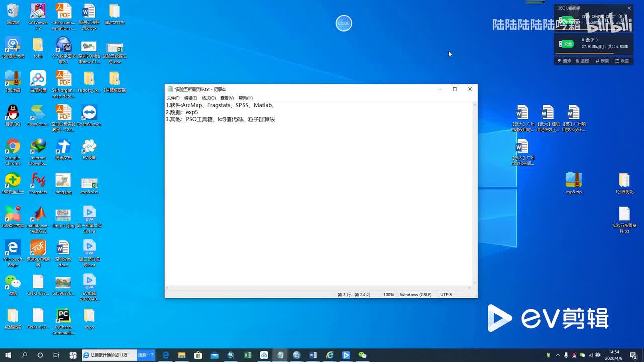Select the 临时文件夹 folder on desktop

coord(114,15)
